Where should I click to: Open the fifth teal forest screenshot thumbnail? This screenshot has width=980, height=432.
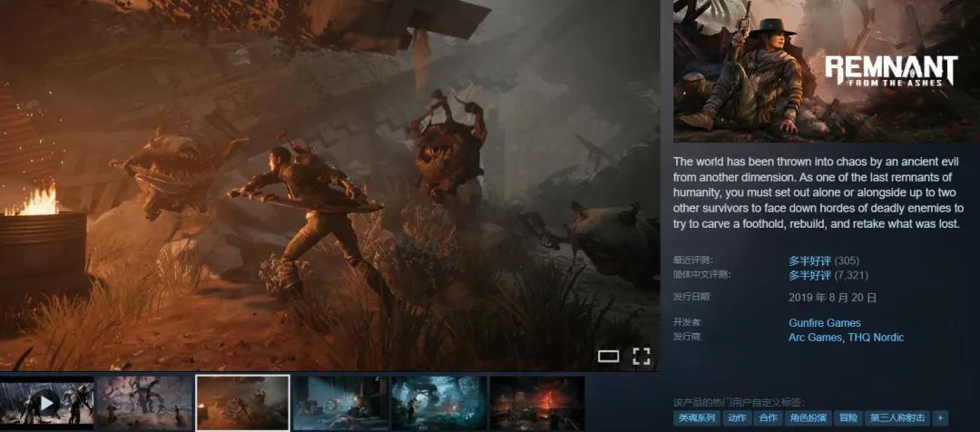pos(438,403)
